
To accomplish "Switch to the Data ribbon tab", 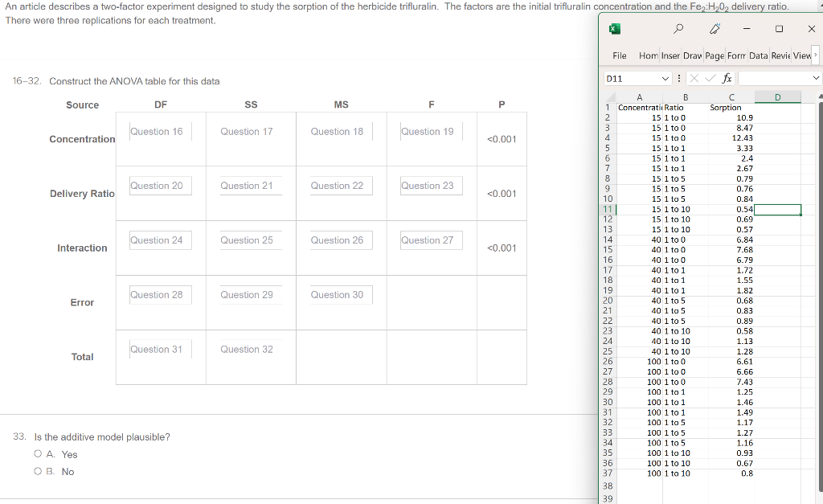I will (x=758, y=55).
